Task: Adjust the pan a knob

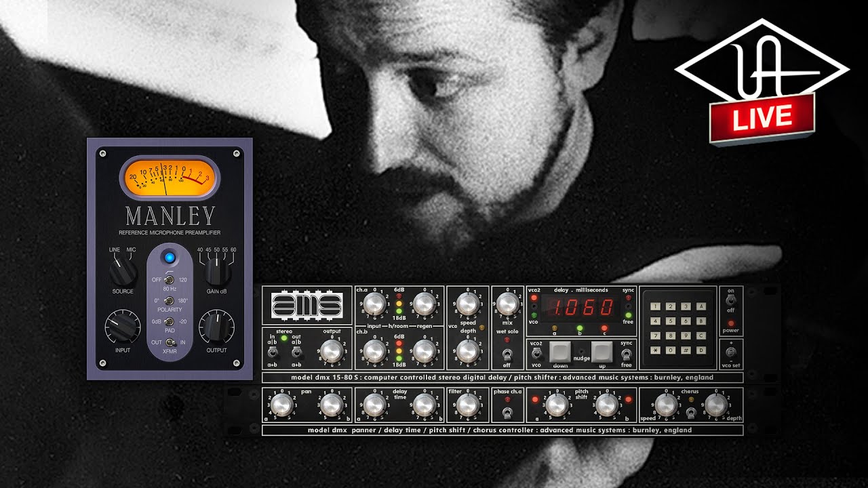Action: point(281,404)
